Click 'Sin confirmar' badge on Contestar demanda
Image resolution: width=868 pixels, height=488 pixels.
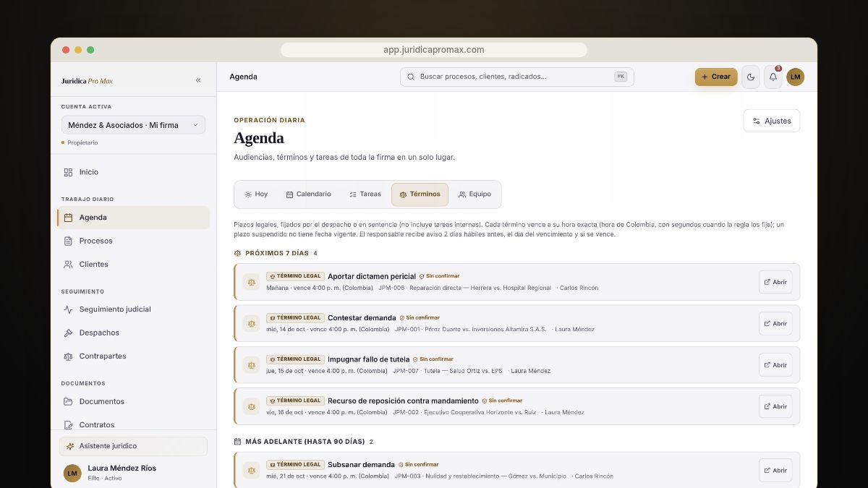[x=420, y=317]
